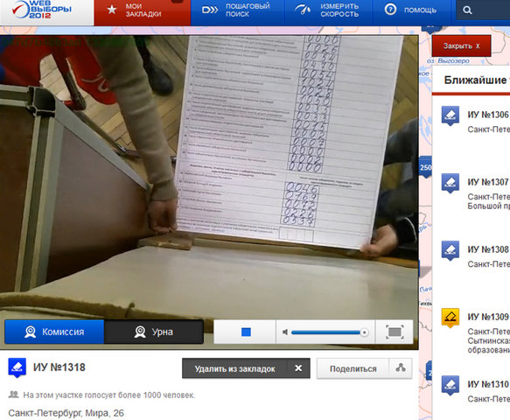Open the search magnifier icon
The image size is (510, 420).
coord(467,10)
